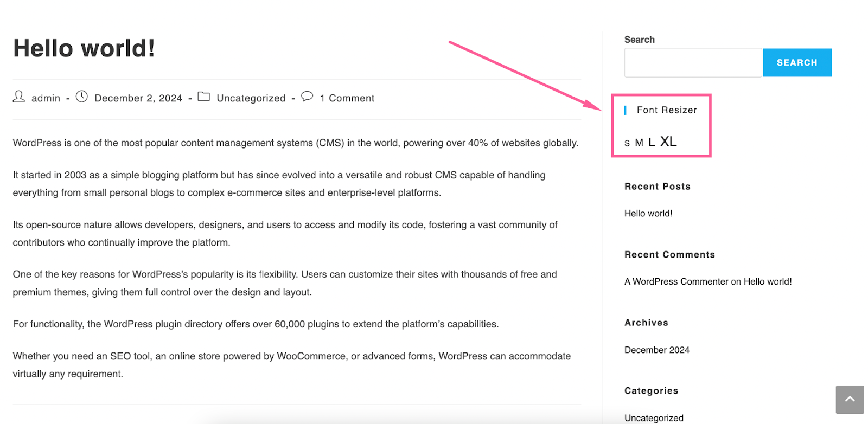
Task: Click the paragraph starting 'For functionality'
Action: tap(256, 324)
